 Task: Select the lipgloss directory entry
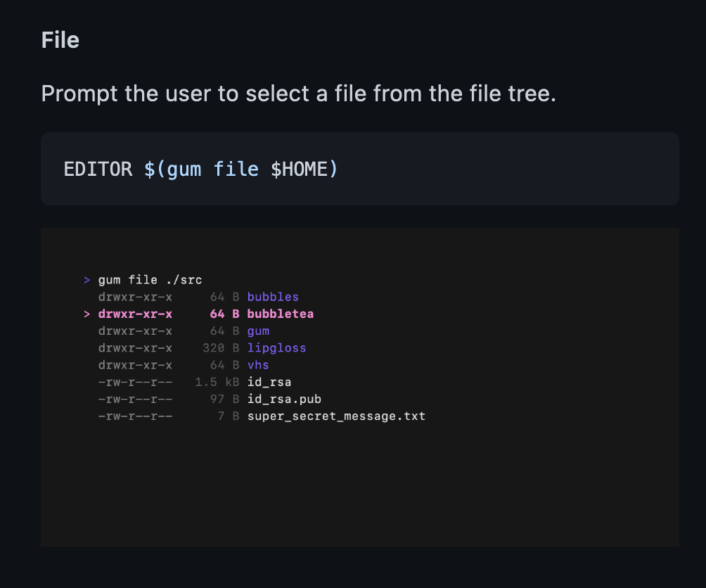click(x=276, y=347)
